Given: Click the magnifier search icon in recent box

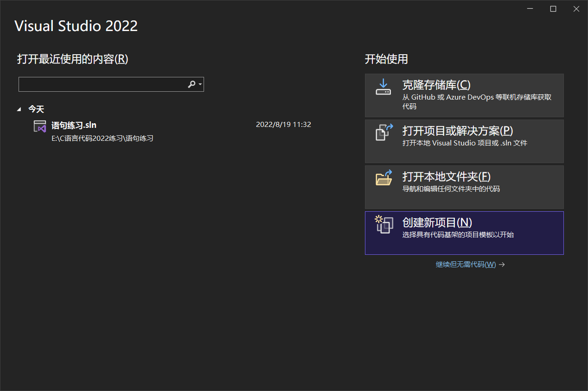Looking at the screenshot, I should pos(192,84).
